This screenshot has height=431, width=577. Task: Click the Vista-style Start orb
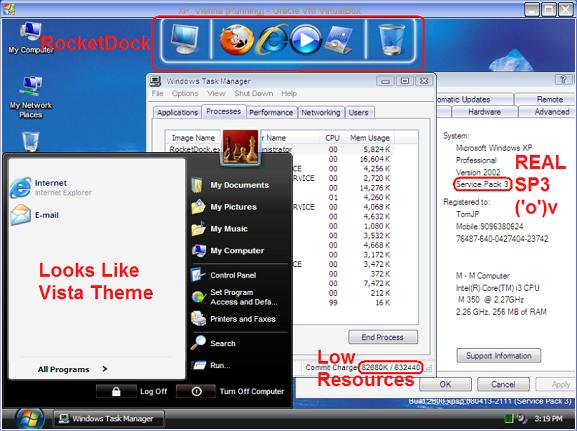29,418
